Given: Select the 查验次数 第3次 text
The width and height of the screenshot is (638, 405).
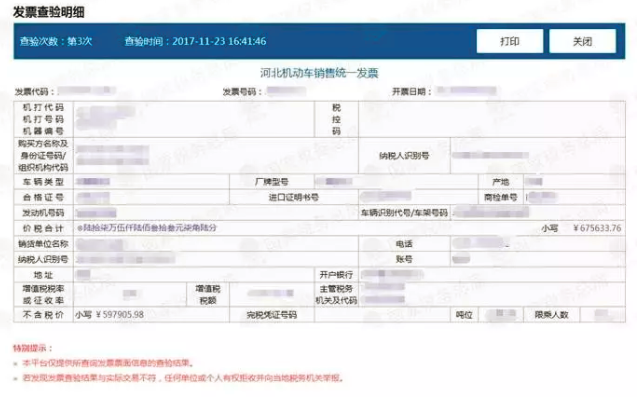Looking at the screenshot, I should (56, 42).
